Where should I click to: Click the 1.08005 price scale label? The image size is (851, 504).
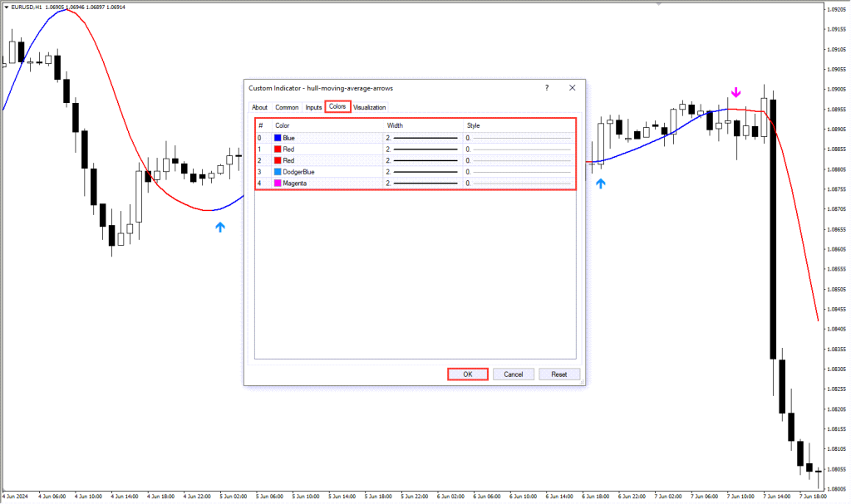tap(836, 489)
